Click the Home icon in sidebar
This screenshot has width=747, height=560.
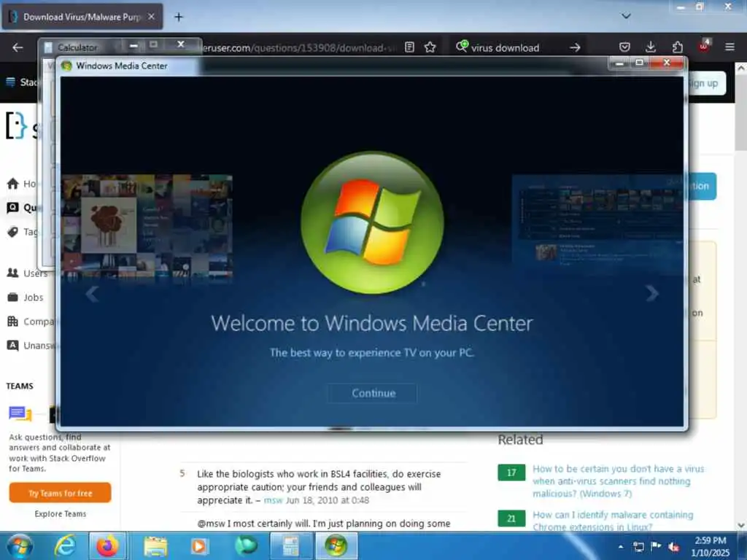(13, 184)
